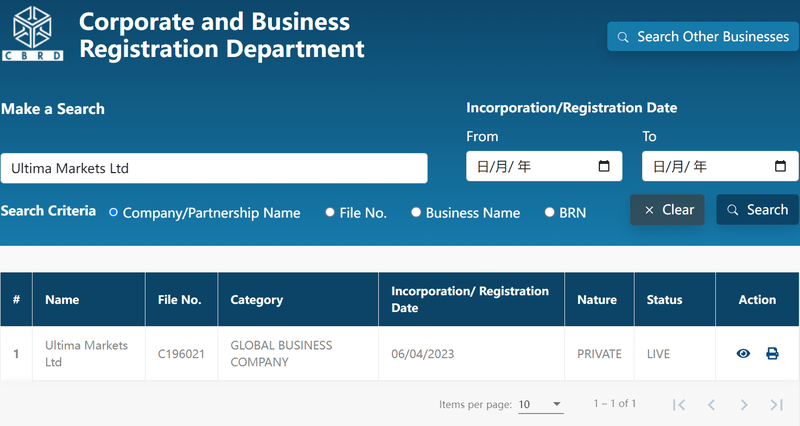Image resolution: width=800 pixels, height=426 pixels.
Task: Select File No. radio option
Action: [x=330, y=212]
